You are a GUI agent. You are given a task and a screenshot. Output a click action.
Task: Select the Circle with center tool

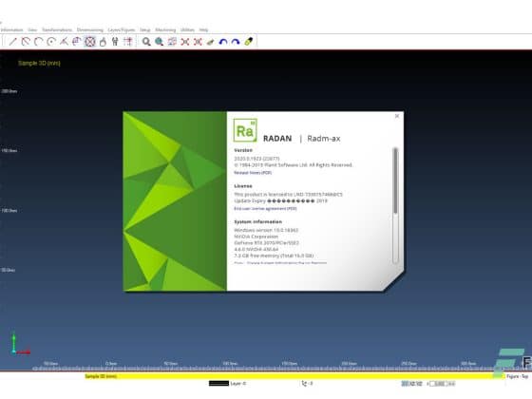click(51, 42)
